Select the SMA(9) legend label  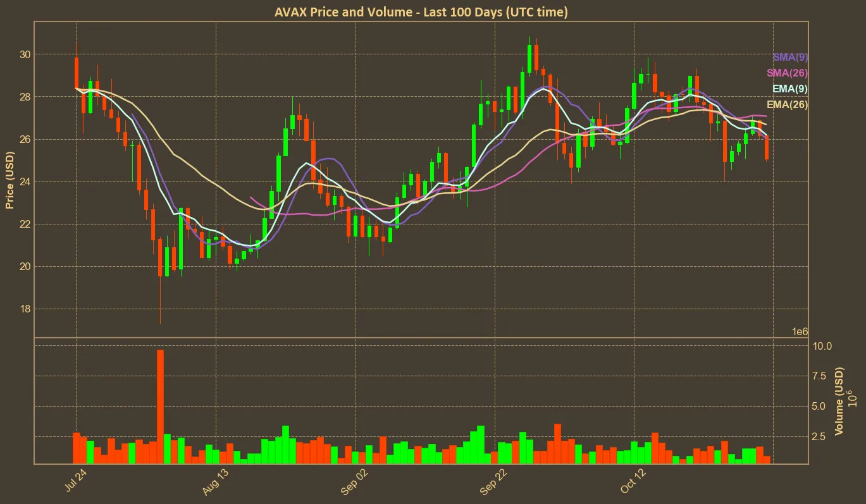point(790,57)
